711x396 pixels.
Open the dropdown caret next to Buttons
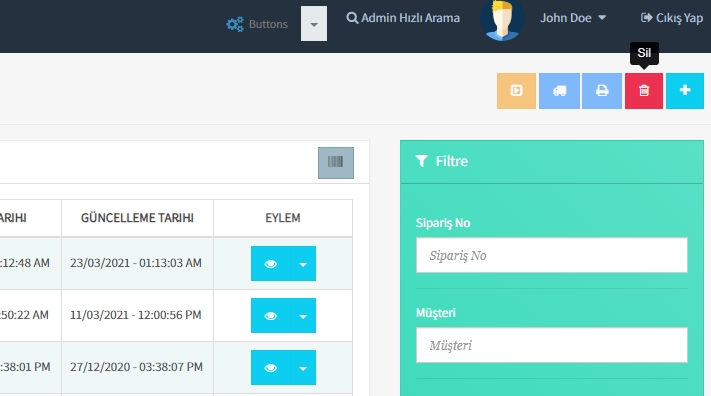coord(314,24)
